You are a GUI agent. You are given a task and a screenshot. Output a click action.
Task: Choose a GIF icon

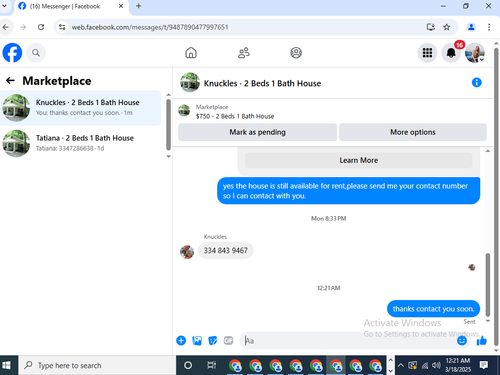tap(228, 340)
